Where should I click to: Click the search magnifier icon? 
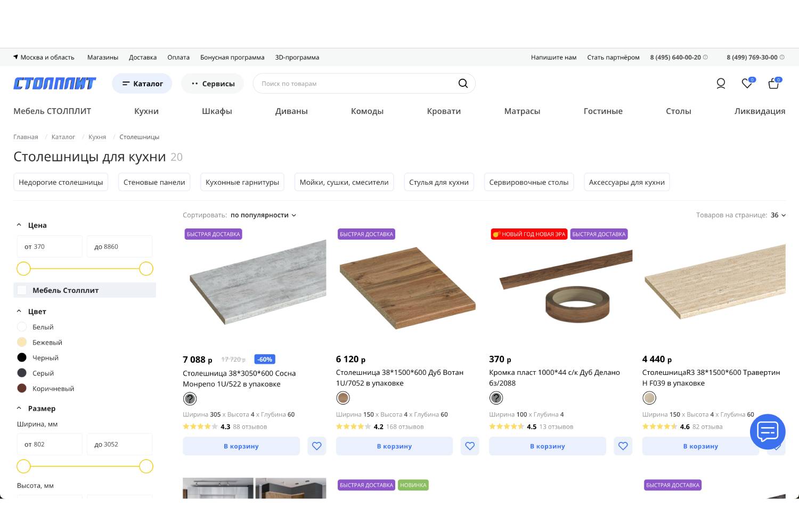(x=463, y=84)
